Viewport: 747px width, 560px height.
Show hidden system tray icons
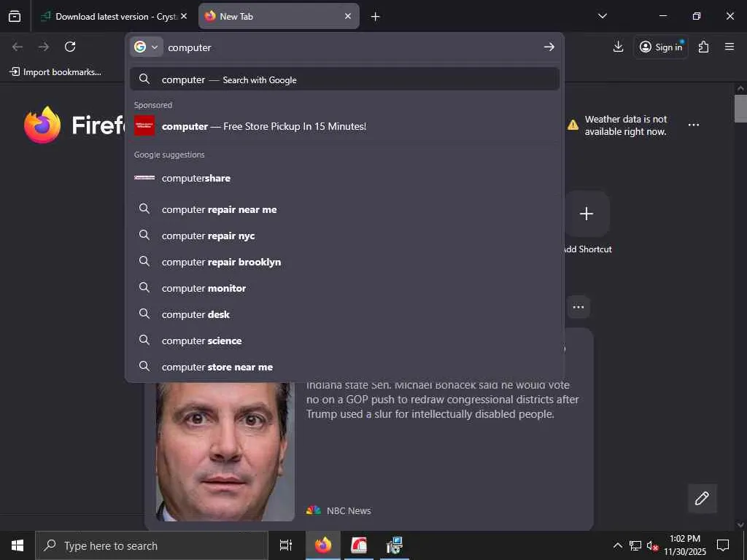[x=617, y=545]
